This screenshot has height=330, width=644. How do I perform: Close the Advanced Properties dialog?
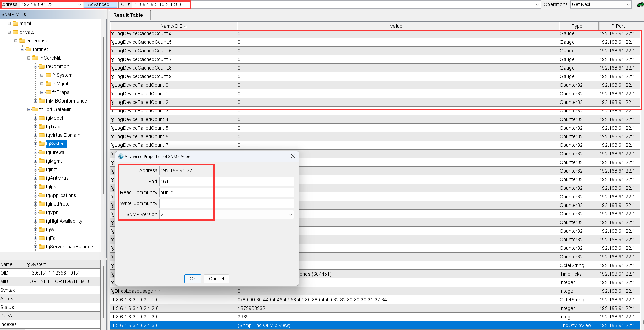293,156
